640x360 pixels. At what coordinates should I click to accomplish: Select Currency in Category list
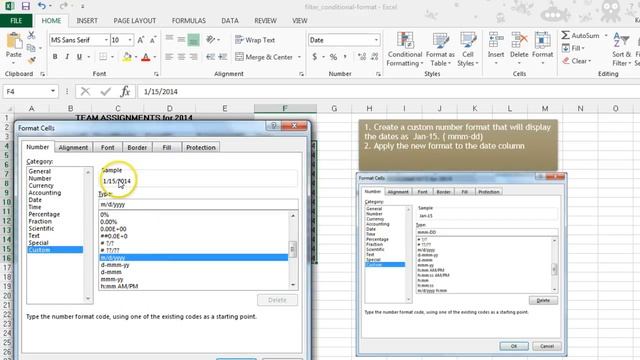coord(41,186)
